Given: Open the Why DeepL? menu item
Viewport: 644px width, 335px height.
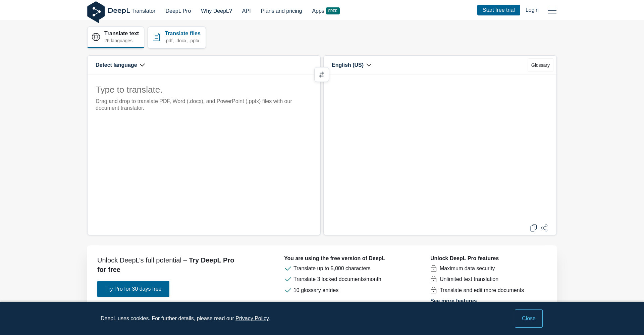Looking at the screenshot, I should click(216, 11).
